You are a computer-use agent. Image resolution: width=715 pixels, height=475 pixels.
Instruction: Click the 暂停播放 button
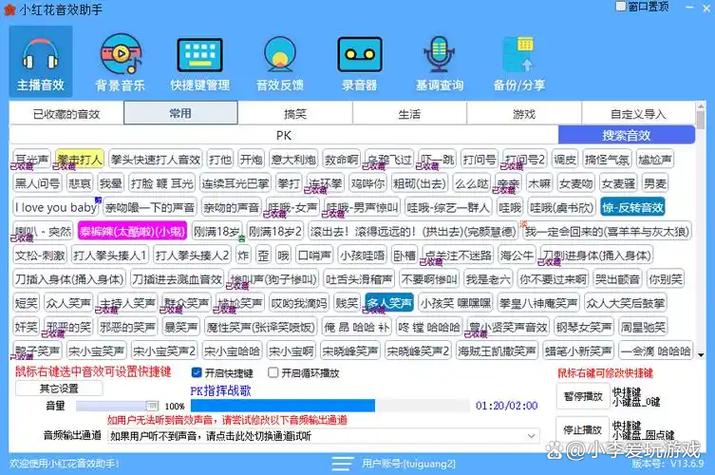pos(583,396)
